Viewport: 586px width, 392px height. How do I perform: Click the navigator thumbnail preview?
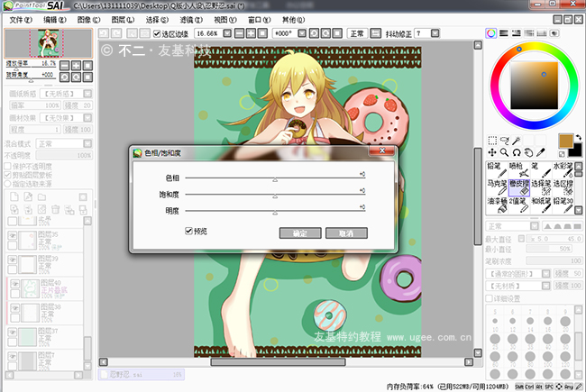pyautogui.click(x=48, y=43)
